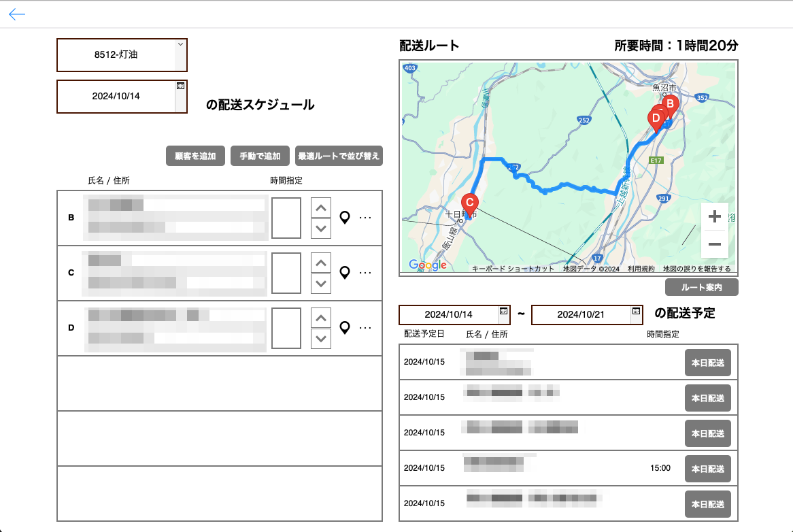Click 所要時間：1時間20分 text
793x532 pixels.
coord(676,46)
